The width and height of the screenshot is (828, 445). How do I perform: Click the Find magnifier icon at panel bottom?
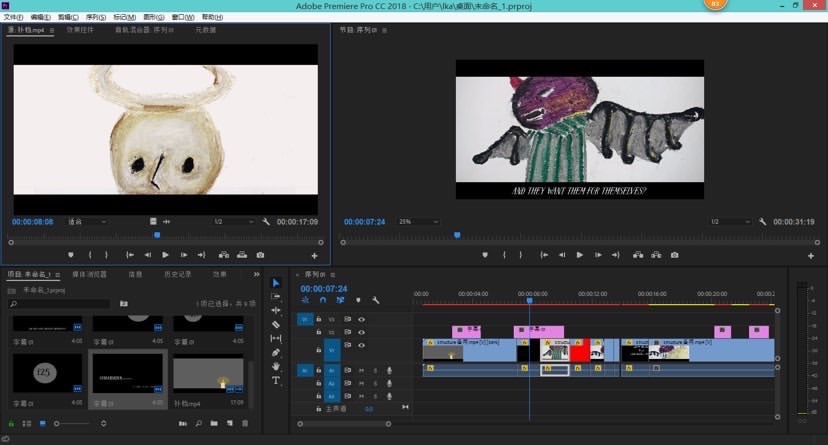tap(198, 423)
